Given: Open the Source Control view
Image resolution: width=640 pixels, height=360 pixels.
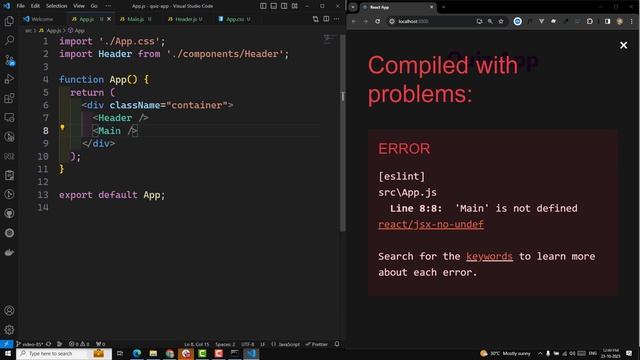Looking at the screenshot, I should point(9,60).
